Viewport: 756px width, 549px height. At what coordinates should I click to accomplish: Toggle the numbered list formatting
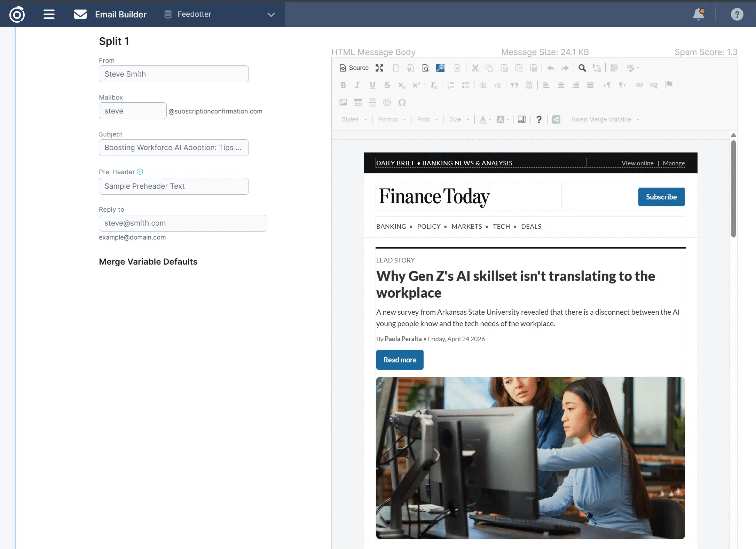click(450, 85)
